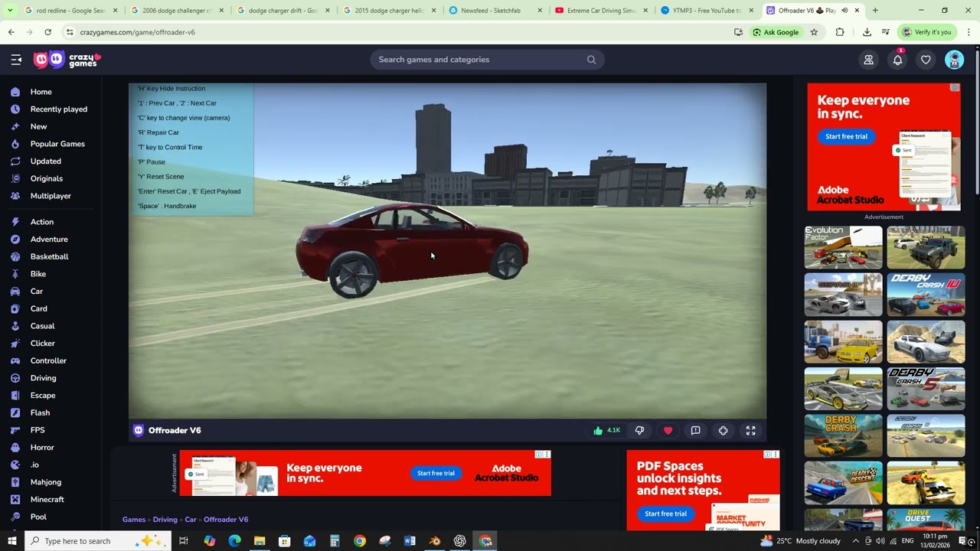Open Chrome three-dot menu

click(x=969, y=32)
